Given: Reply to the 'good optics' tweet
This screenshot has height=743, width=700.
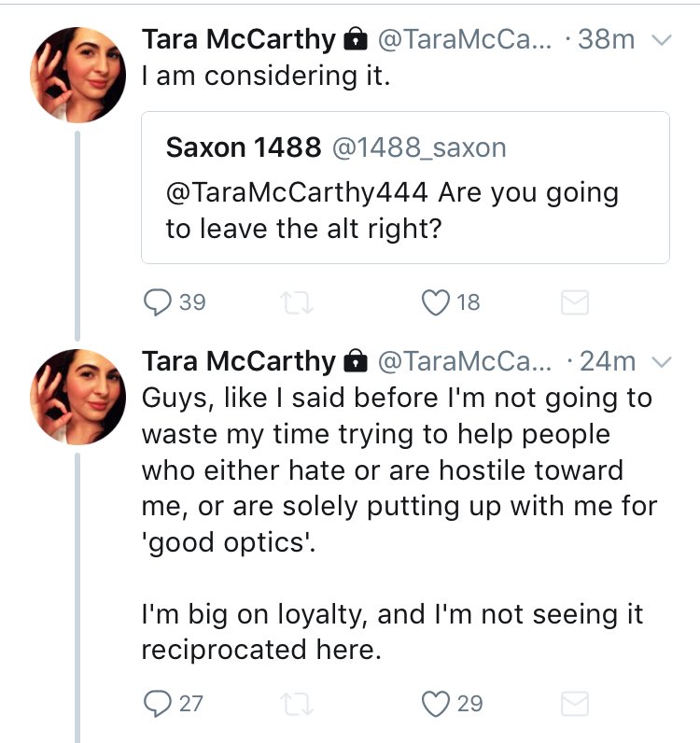Looking at the screenshot, I should (x=156, y=703).
